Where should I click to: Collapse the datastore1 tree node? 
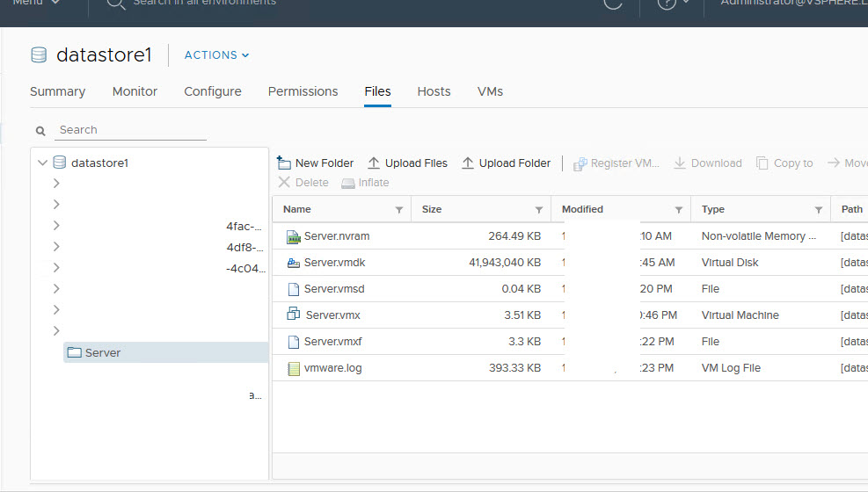tap(42, 163)
